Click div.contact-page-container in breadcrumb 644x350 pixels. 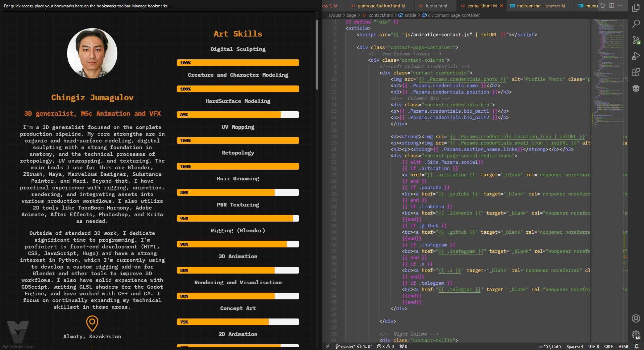(454, 15)
